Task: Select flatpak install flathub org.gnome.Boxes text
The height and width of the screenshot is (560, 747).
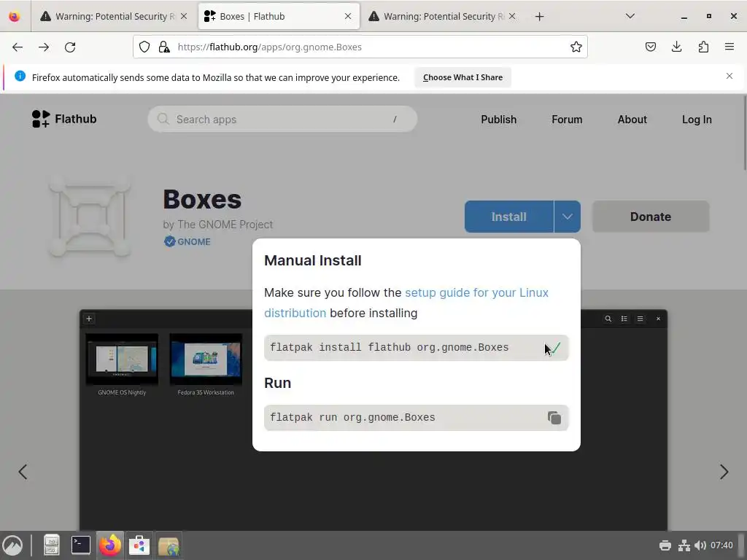Action: tap(390, 348)
